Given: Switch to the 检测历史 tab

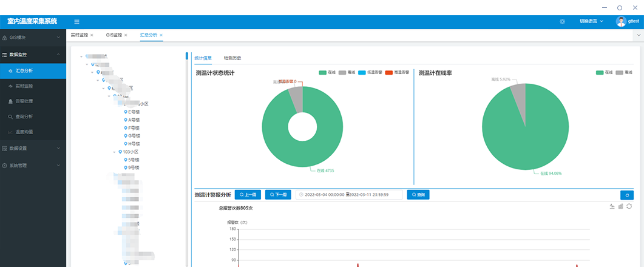Looking at the screenshot, I should tap(232, 58).
